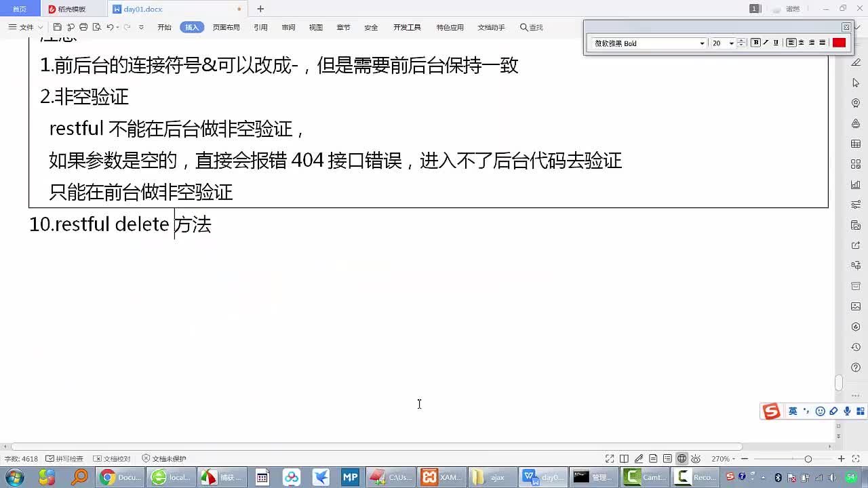Viewport: 868px width, 488px height.
Task: Switch to the 页面布局 ribbon tab
Action: (x=226, y=27)
